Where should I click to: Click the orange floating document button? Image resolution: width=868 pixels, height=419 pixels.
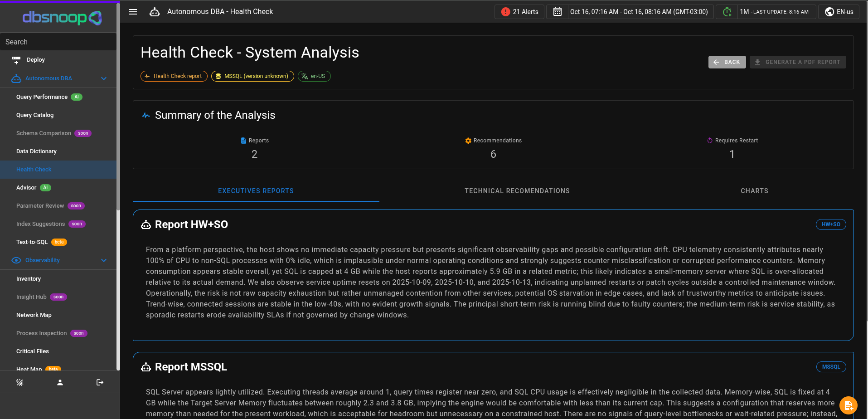point(848,405)
